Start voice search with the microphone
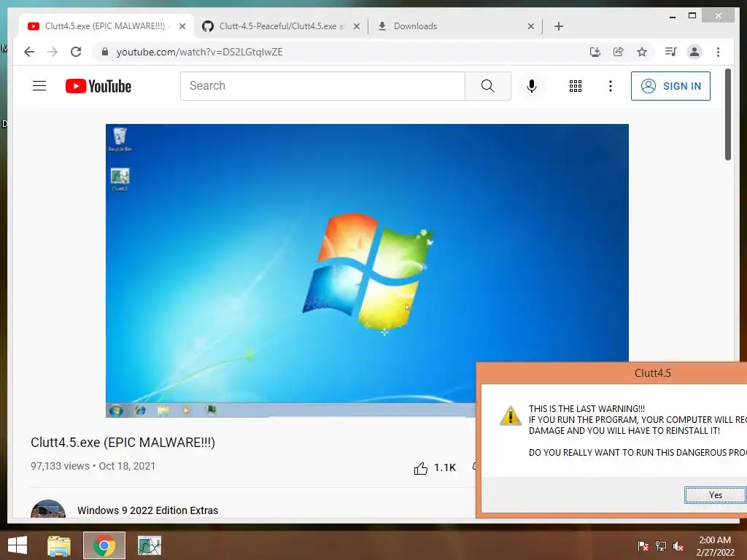 pos(532,86)
